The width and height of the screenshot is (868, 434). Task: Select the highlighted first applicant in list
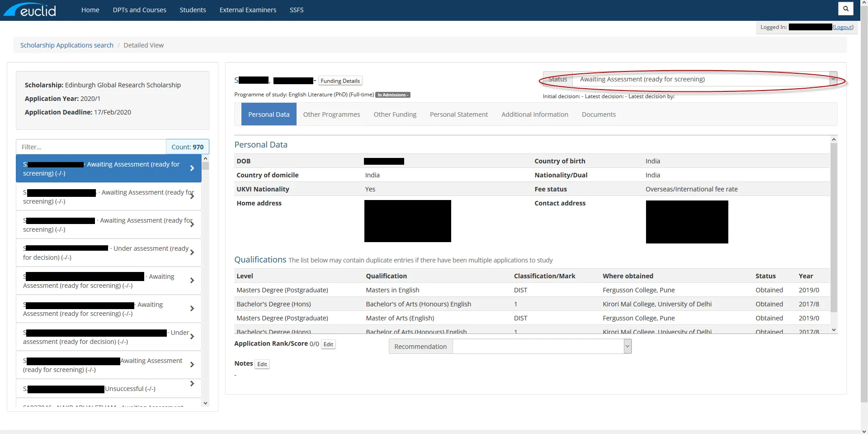click(108, 168)
